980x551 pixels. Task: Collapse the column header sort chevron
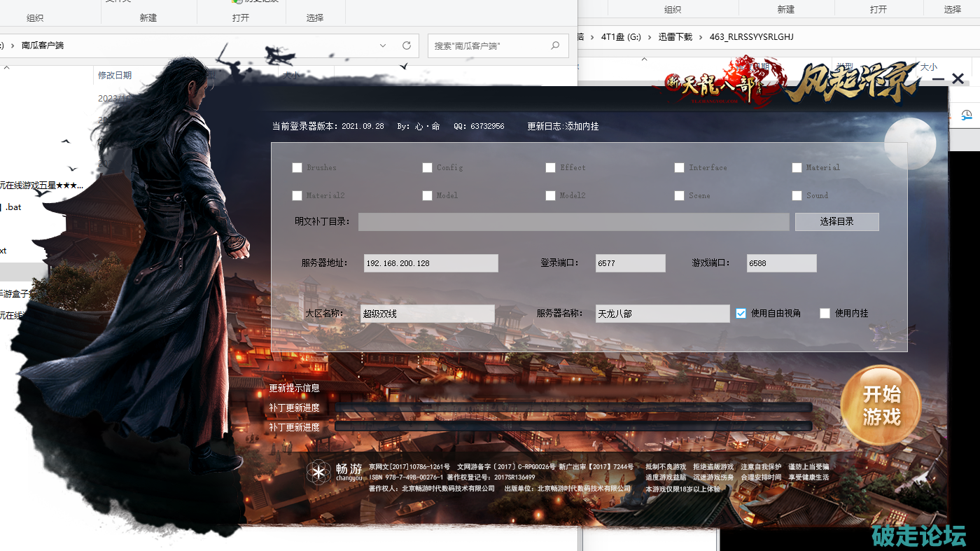click(7, 68)
